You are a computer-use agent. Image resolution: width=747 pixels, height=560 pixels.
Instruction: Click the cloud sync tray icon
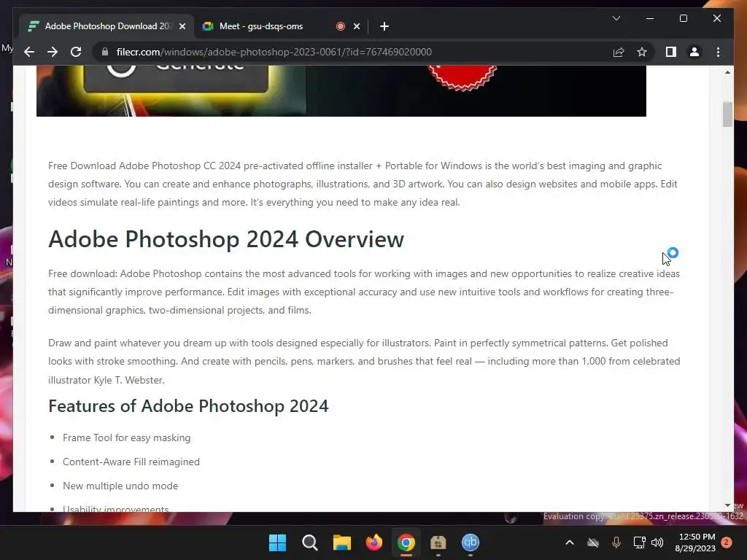(592, 542)
